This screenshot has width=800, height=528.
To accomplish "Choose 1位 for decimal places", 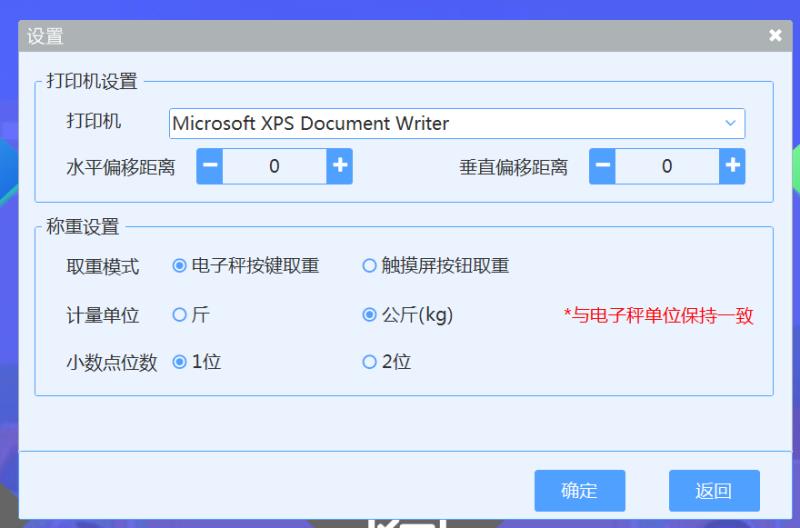I will click(180, 362).
